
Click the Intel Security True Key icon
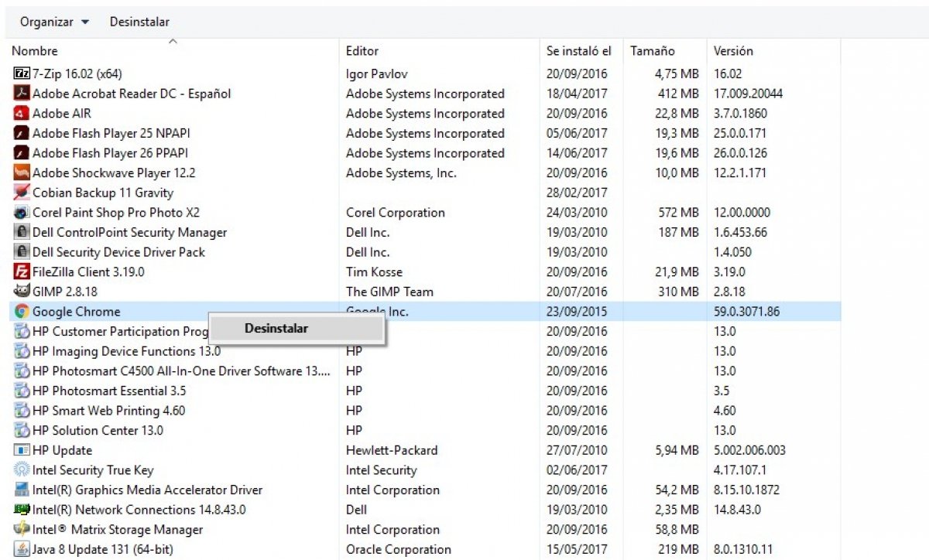tap(22, 470)
